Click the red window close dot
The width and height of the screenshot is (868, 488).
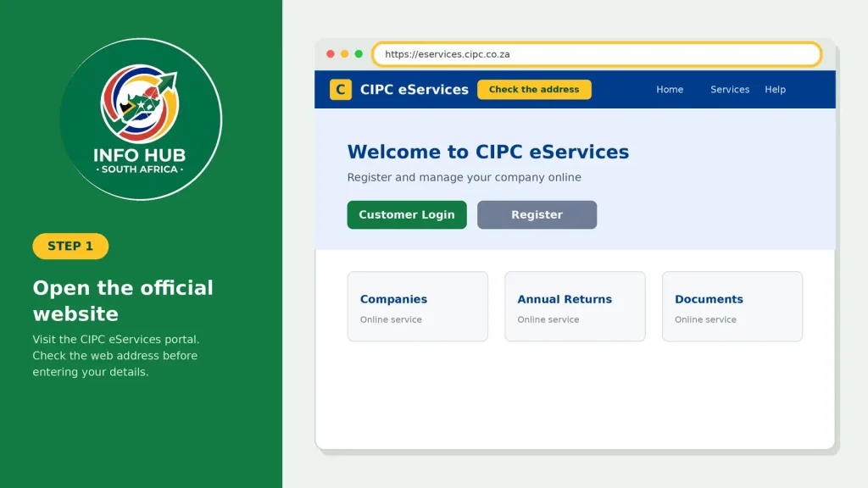click(331, 54)
